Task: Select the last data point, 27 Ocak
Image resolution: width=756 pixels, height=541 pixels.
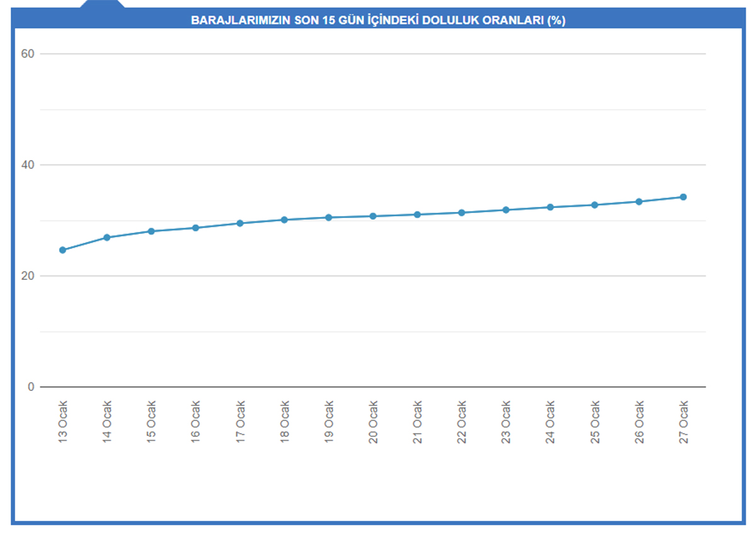Action: pos(683,197)
